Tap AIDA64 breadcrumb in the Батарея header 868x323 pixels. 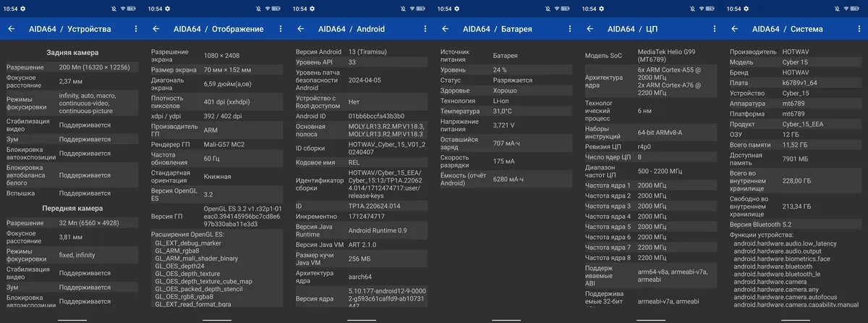(x=476, y=29)
